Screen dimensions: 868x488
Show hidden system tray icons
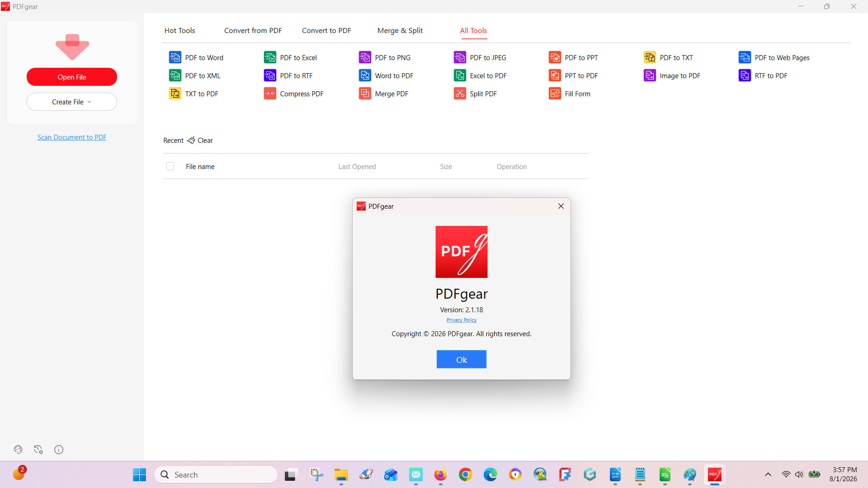(768, 474)
